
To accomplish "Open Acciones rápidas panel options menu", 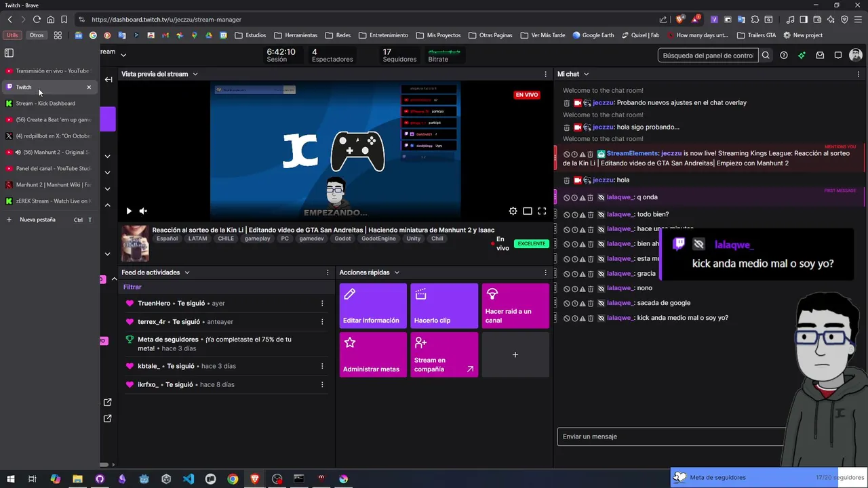I will click(545, 272).
